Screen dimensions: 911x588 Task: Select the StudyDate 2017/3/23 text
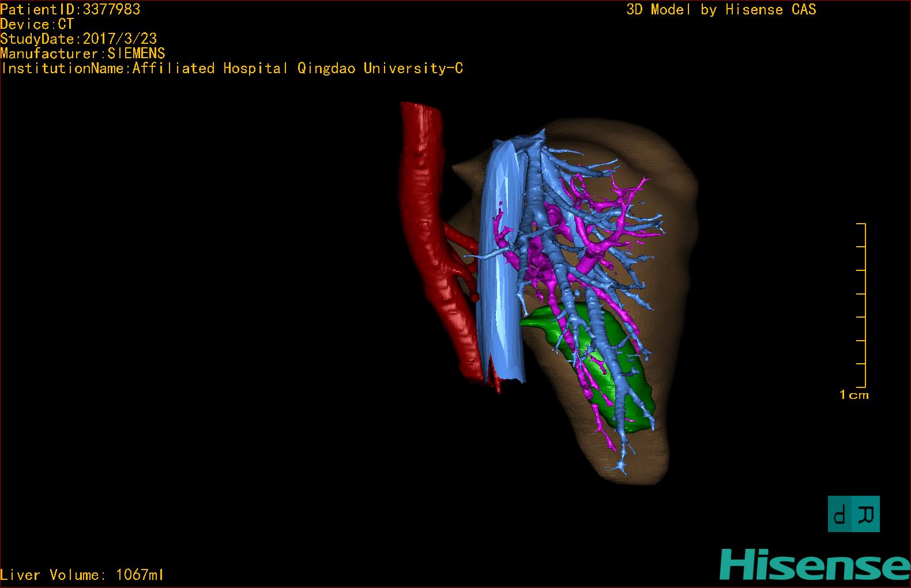coord(78,39)
